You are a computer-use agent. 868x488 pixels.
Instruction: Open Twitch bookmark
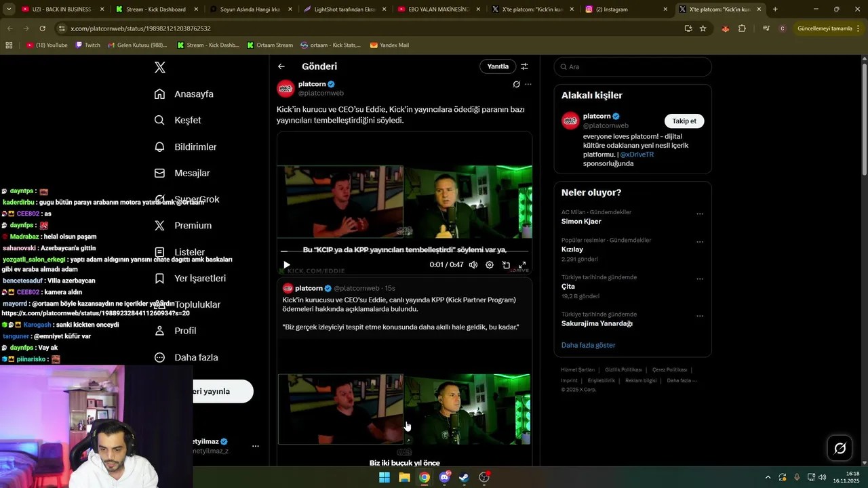tap(87, 45)
